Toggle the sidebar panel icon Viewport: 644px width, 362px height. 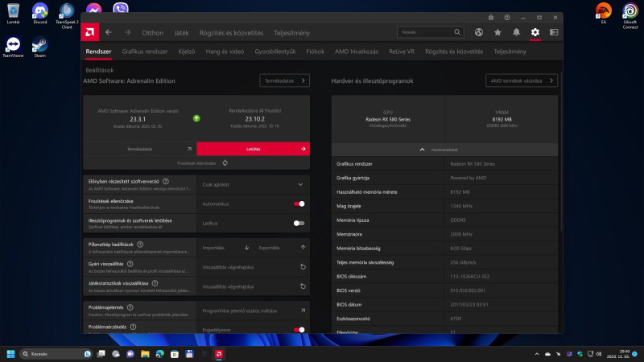554,32
